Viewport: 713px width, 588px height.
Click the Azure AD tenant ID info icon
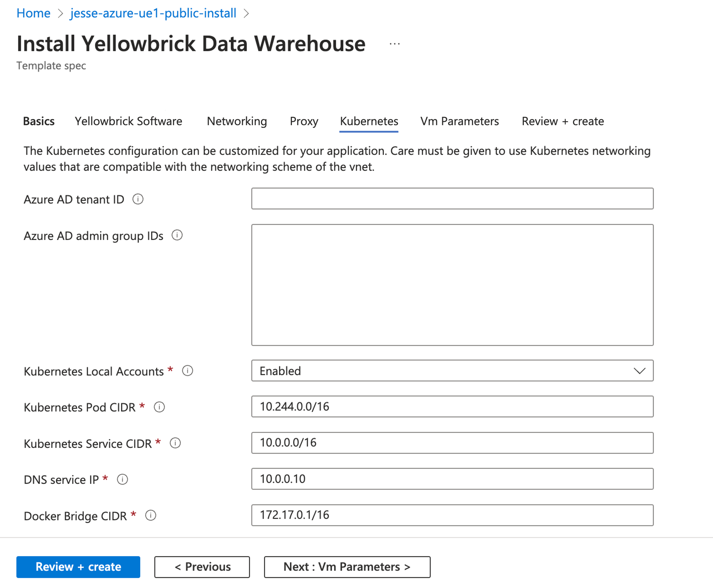pyautogui.click(x=138, y=199)
